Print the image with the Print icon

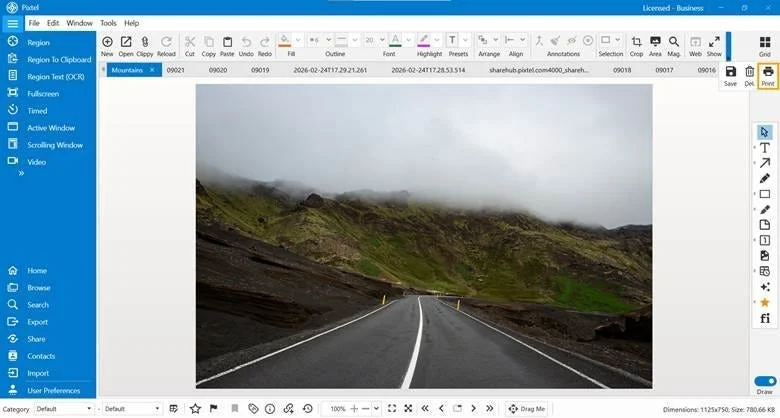768,72
